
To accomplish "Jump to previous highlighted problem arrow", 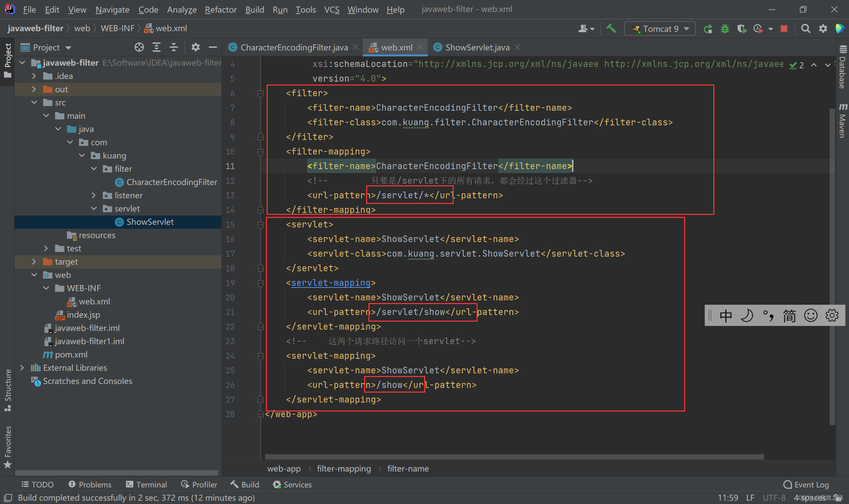I will click(x=814, y=65).
